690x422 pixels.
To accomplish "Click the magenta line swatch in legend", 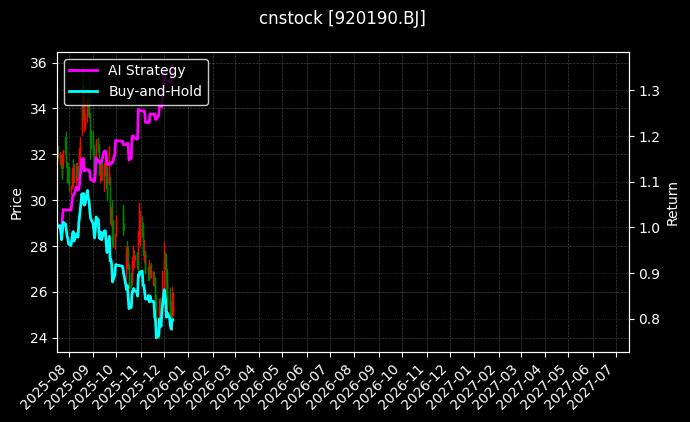I will pyautogui.click(x=83, y=70).
